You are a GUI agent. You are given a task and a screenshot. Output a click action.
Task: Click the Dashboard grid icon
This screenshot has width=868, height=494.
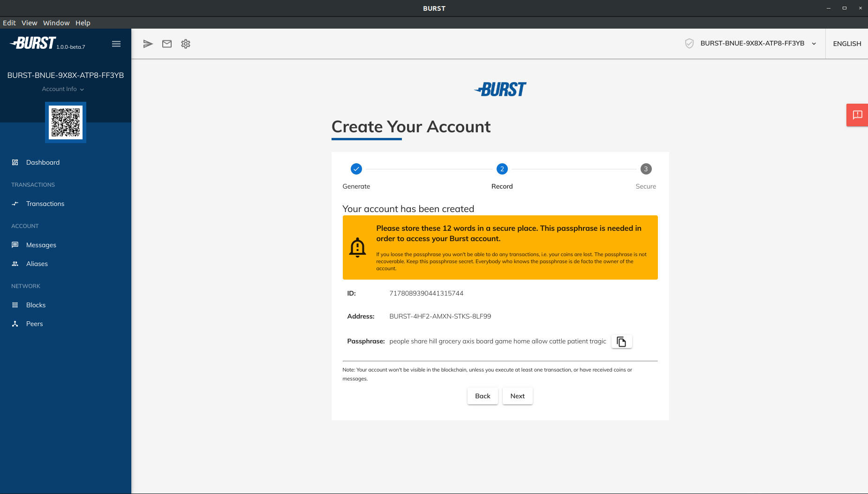(x=15, y=162)
